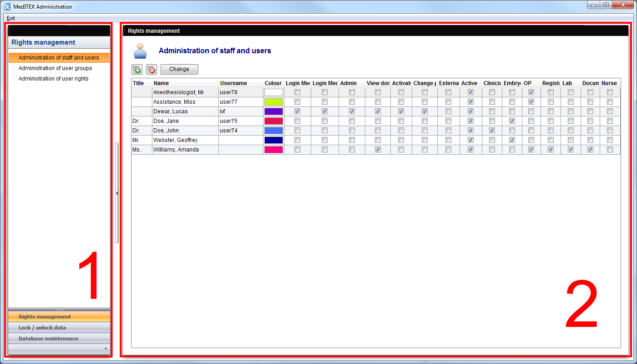Enable Admin checkbox for Doe, Jane

tap(352, 121)
